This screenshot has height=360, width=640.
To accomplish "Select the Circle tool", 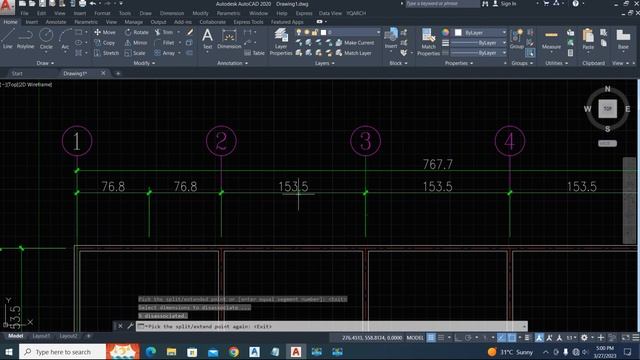I will coord(46,39).
